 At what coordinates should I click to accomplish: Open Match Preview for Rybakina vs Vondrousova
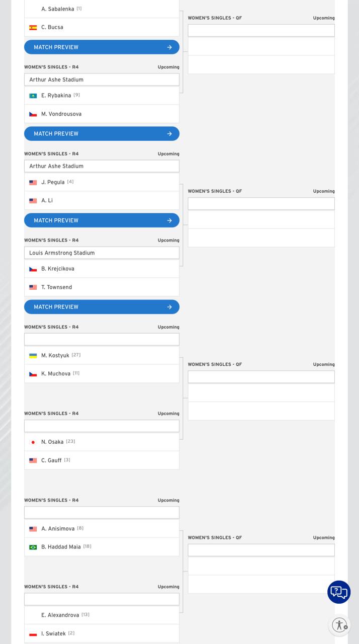[x=102, y=134]
